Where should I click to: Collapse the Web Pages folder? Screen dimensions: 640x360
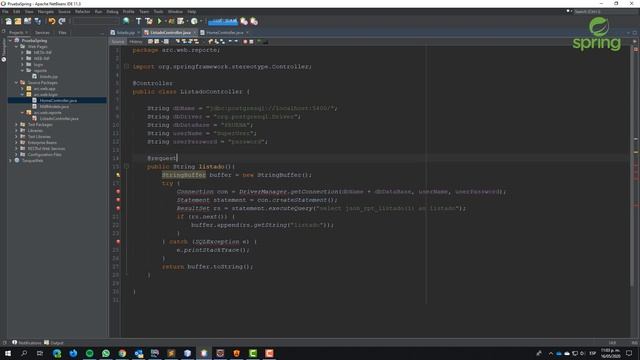point(16,47)
